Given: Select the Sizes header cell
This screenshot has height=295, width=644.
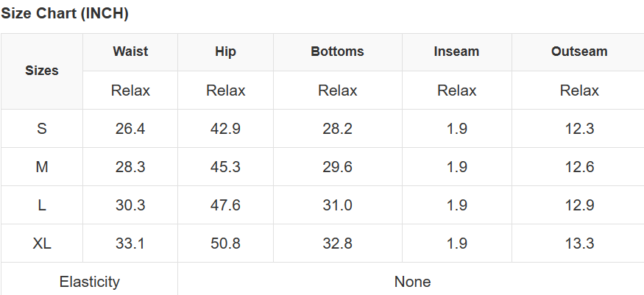Looking at the screenshot, I should (42, 71).
